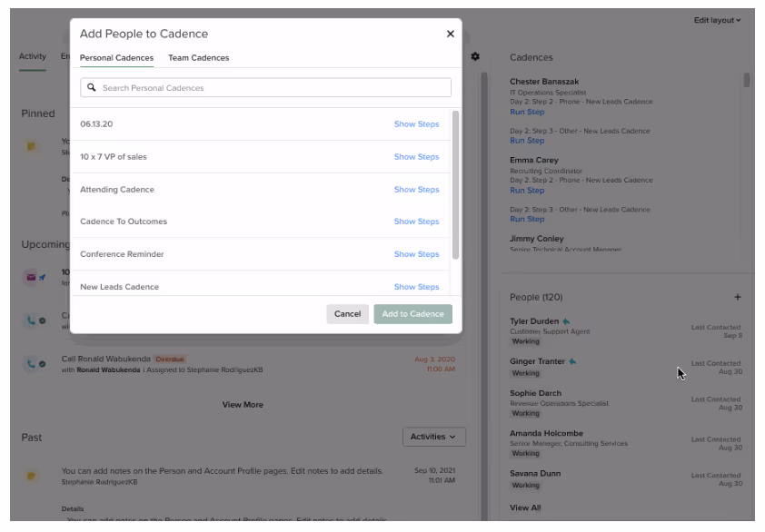Select Cadence To Outcomes row
The width and height of the screenshot is (765, 532).
pos(260,222)
